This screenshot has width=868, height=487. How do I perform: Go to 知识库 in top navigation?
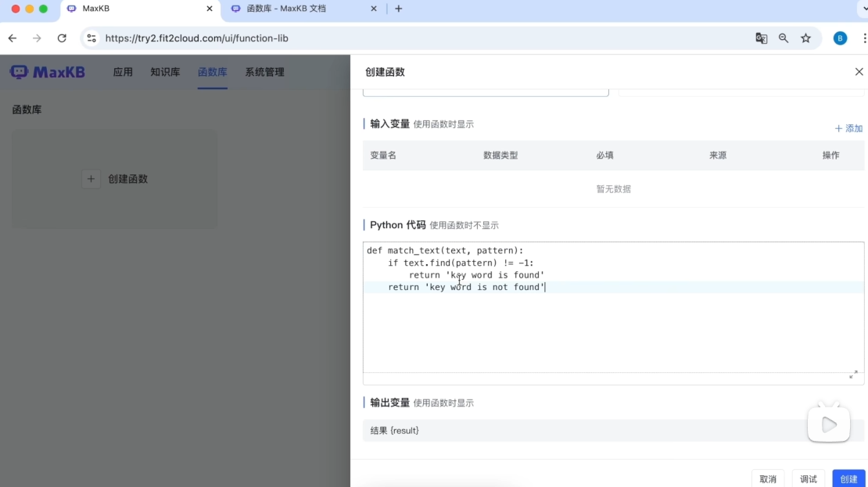tap(165, 72)
